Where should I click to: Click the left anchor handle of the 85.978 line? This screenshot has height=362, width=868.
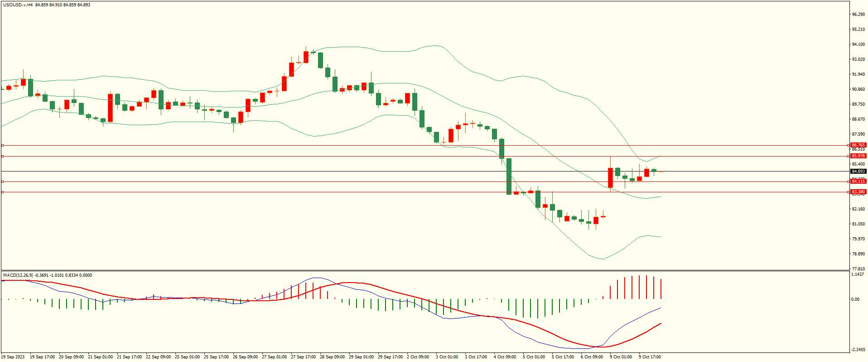click(x=2, y=156)
